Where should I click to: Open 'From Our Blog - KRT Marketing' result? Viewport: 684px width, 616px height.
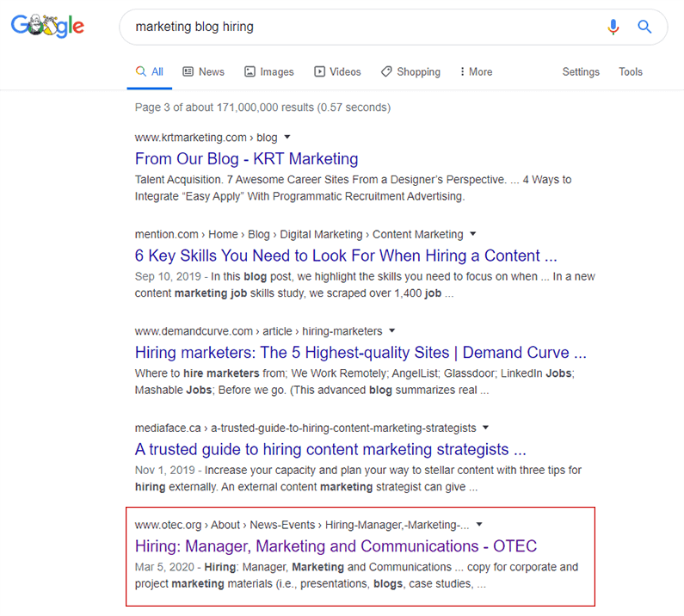click(246, 159)
